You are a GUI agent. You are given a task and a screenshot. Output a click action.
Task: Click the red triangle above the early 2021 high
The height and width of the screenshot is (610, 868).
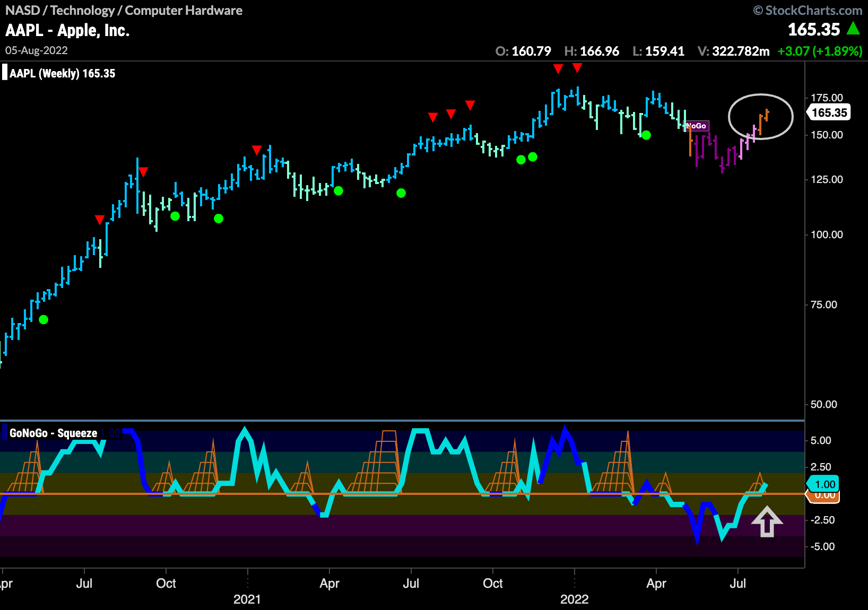[257, 150]
